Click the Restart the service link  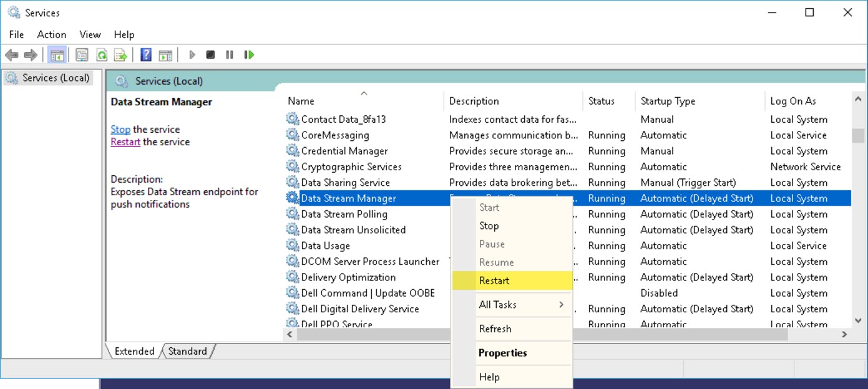coord(125,142)
